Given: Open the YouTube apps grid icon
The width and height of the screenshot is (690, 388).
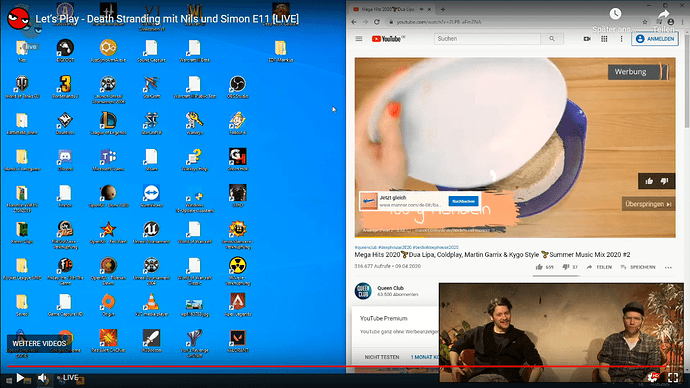Looking at the screenshot, I should pos(604,39).
